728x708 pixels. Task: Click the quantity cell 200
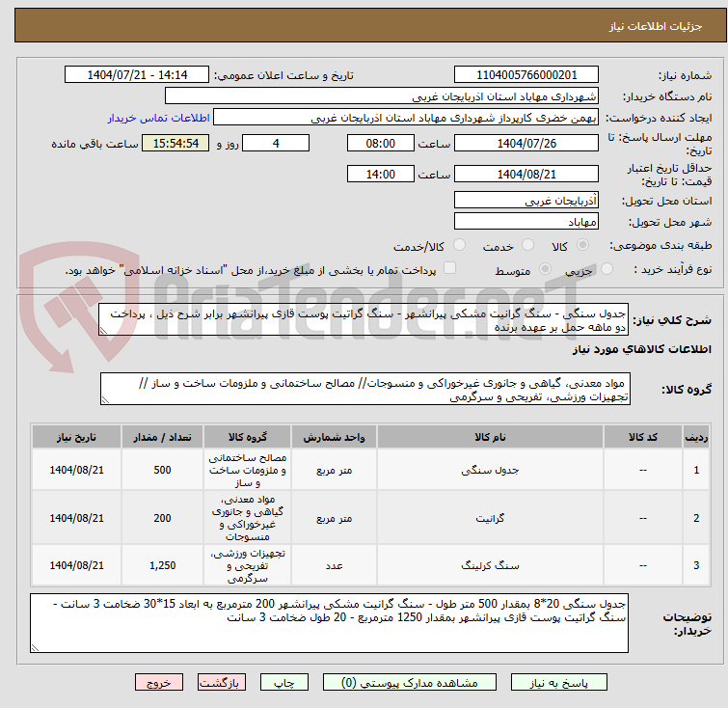coord(163,518)
